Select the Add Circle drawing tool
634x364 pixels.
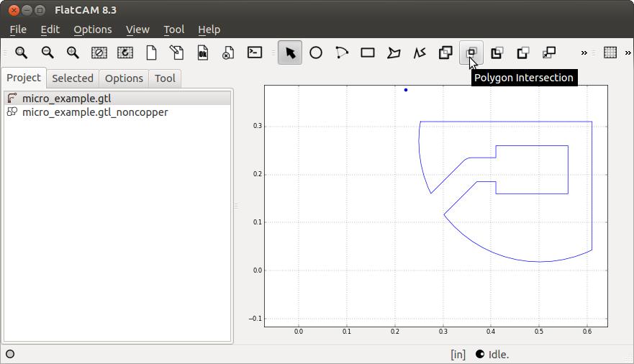(x=316, y=53)
